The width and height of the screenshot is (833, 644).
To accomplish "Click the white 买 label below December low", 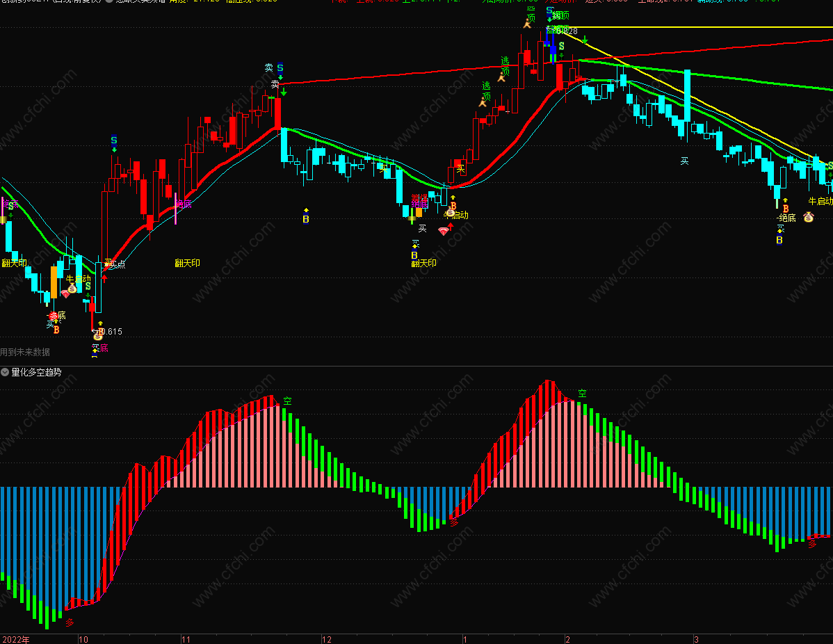I will 422,229.
